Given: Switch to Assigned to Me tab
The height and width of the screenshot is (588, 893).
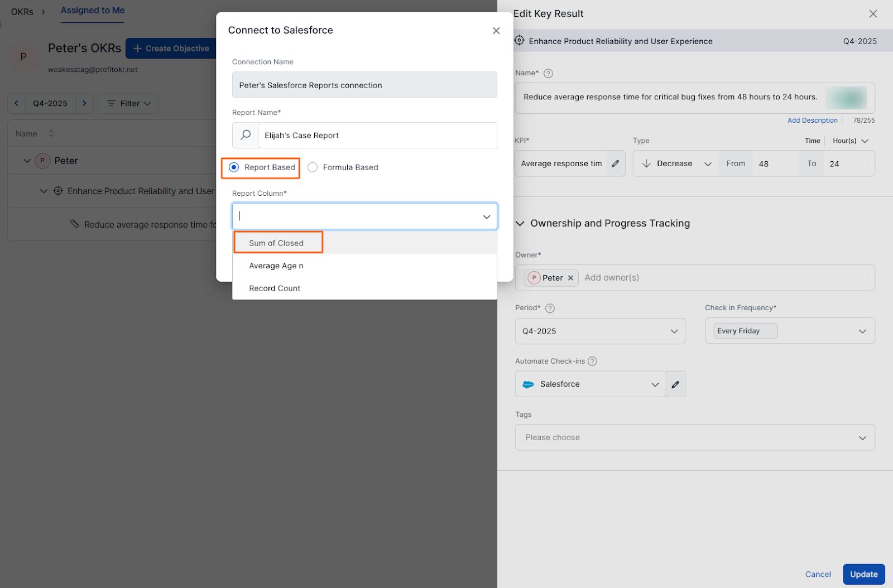Looking at the screenshot, I should [93, 11].
